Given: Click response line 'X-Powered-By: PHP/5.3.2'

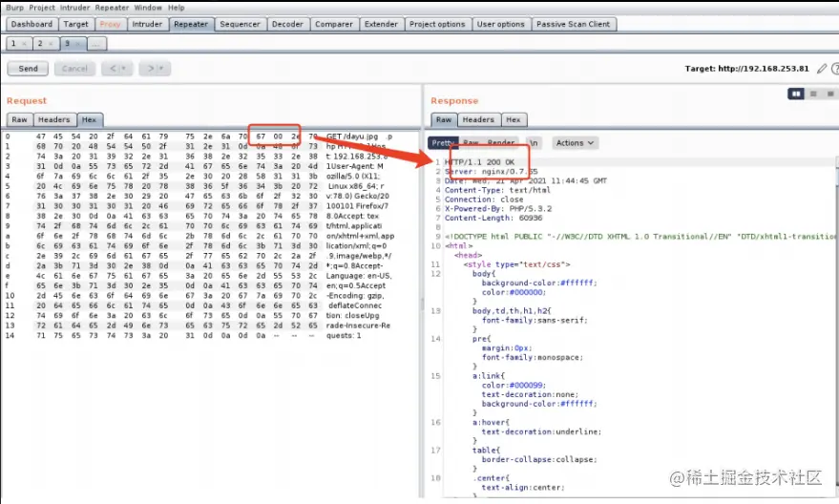Looking at the screenshot, I should [x=498, y=209].
